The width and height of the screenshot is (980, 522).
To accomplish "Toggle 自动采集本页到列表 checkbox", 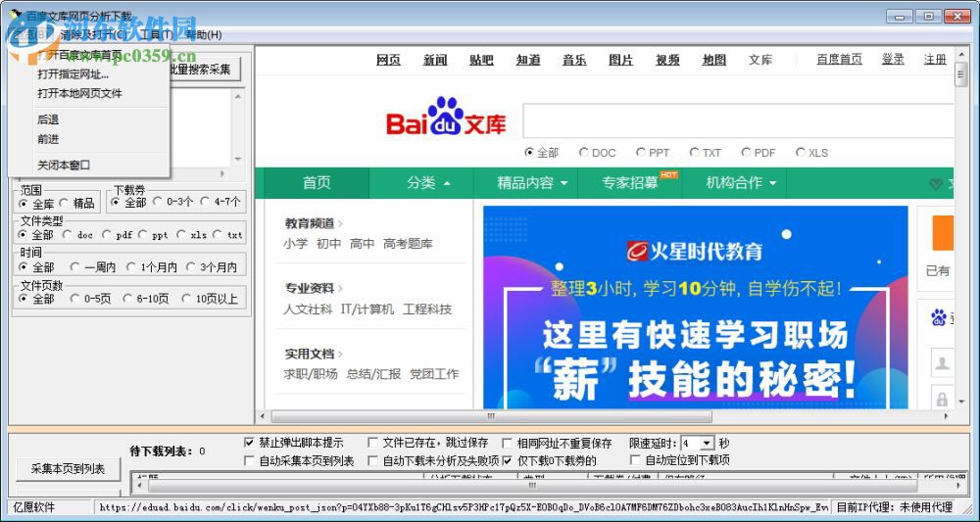I will 249,461.
